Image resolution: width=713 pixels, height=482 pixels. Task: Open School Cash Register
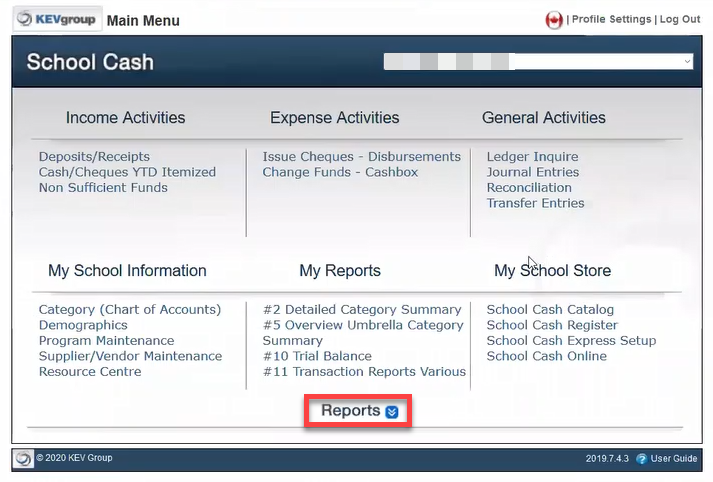pyautogui.click(x=552, y=325)
